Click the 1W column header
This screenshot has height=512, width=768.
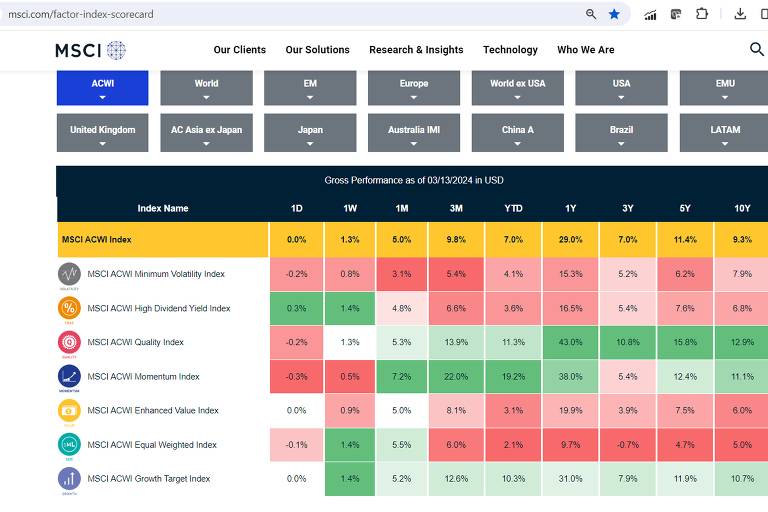[350, 208]
